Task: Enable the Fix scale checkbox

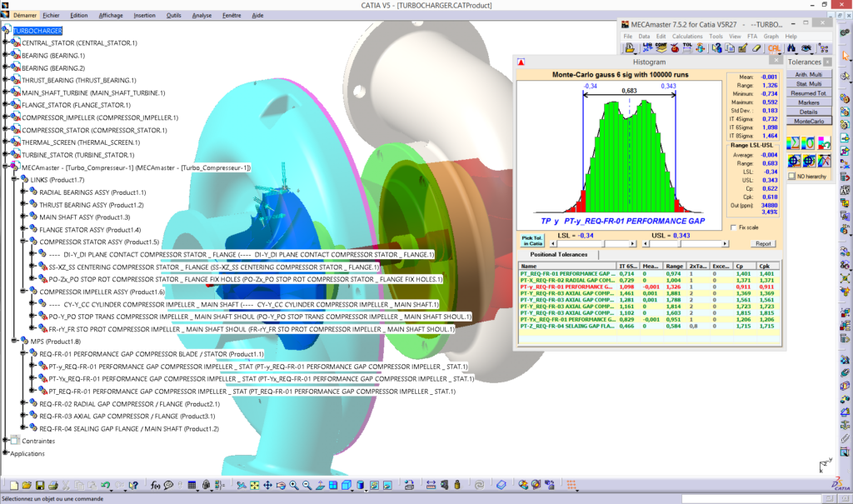Action: coord(733,227)
